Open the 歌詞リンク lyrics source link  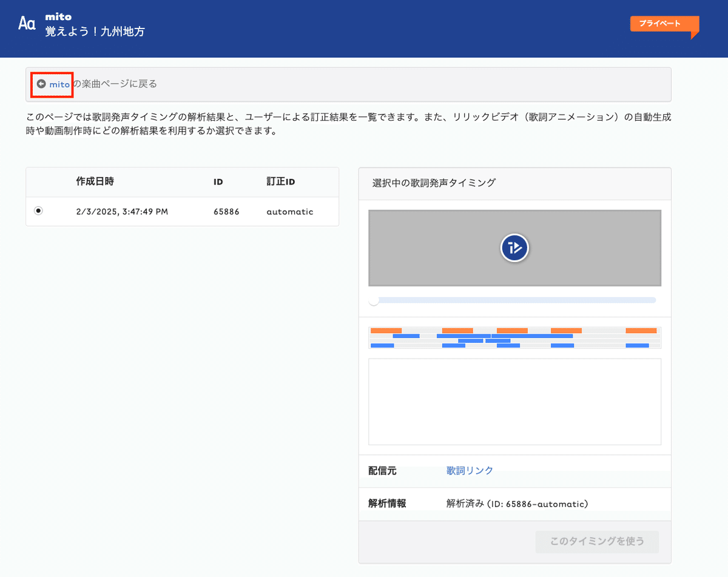click(470, 470)
